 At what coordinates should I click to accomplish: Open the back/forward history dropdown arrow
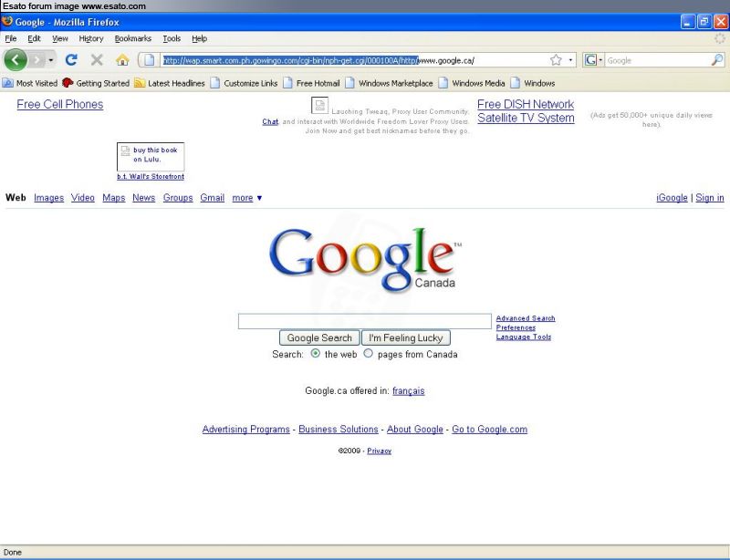point(51,60)
